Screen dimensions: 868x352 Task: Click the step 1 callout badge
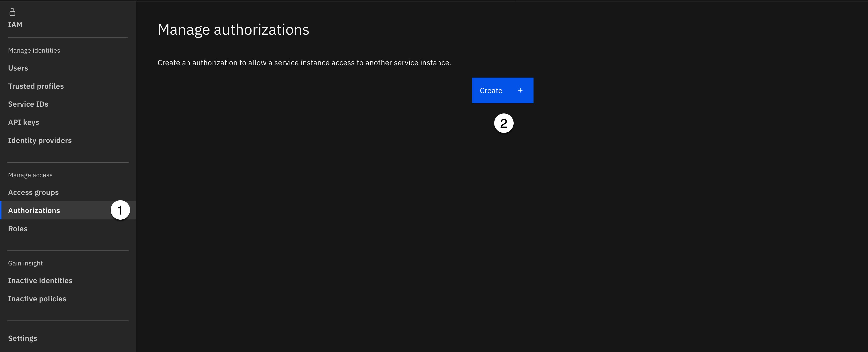120,210
